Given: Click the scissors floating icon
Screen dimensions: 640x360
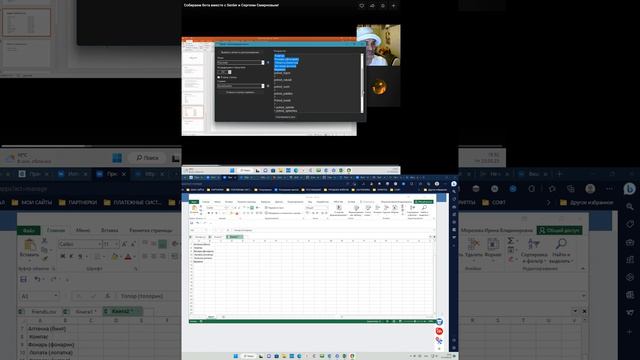Looking at the screenshot, I should [439, 340].
